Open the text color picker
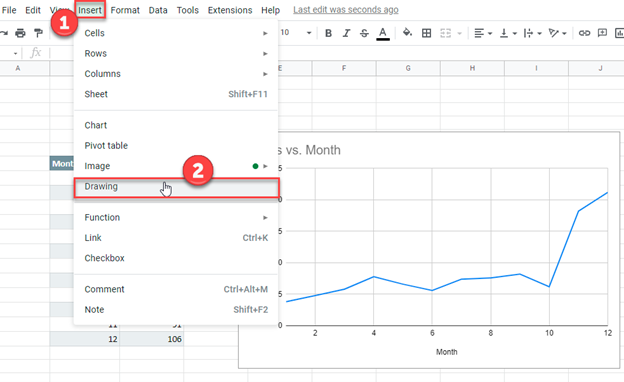This screenshot has height=382, width=624. (x=383, y=33)
